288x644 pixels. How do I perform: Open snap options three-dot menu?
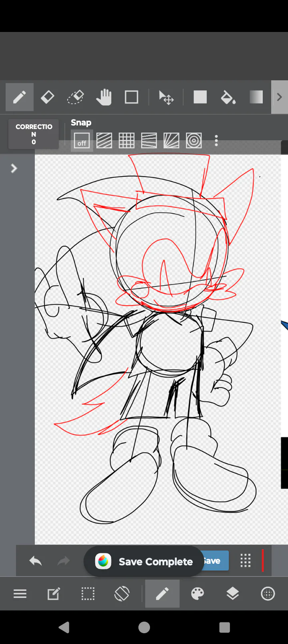pos(216,141)
